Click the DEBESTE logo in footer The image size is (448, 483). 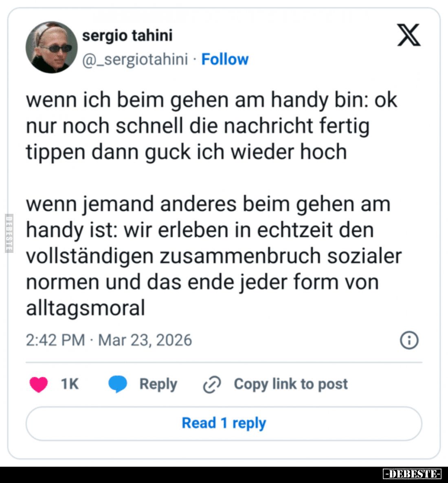[412, 474]
